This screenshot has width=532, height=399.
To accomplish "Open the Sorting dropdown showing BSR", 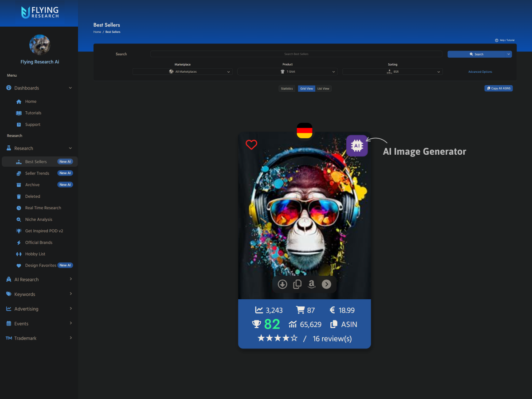I will coord(392,72).
